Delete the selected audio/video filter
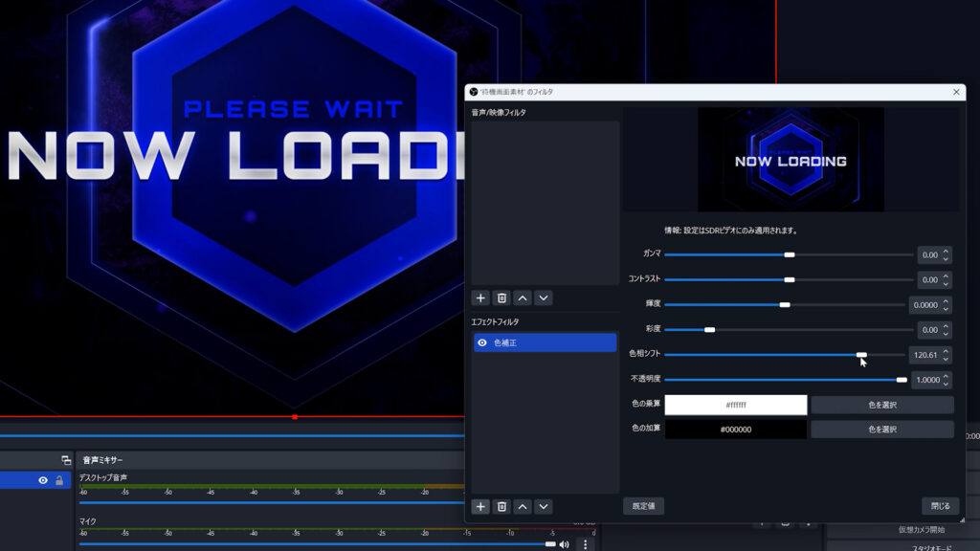 pyautogui.click(x=501, y=298)
